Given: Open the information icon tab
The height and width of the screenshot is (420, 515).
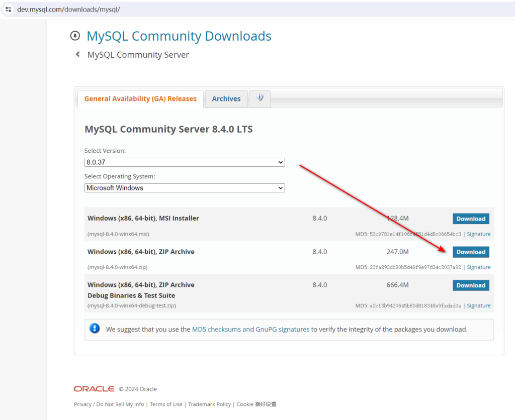Looking at the screenshot, I should pyautogui.click(x=260, y=98).
